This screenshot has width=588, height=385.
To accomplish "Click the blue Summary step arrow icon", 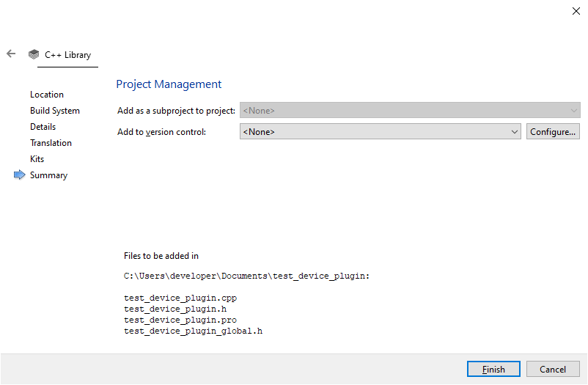I will (x=20, y=175).
